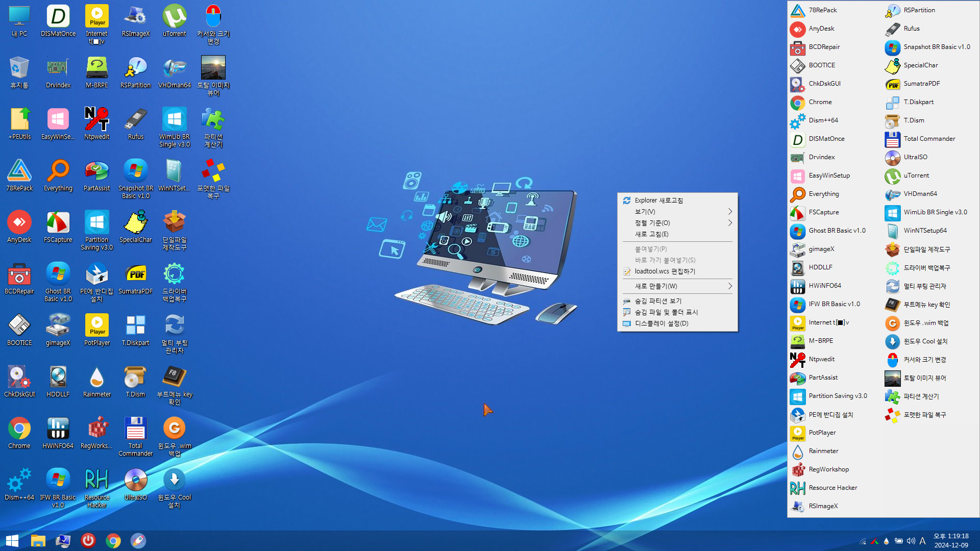Select the 윈도우 Cool 설치 desktop icon
Image resolution: width=980 pixels, height=551 pixels.
coord(175,488)
